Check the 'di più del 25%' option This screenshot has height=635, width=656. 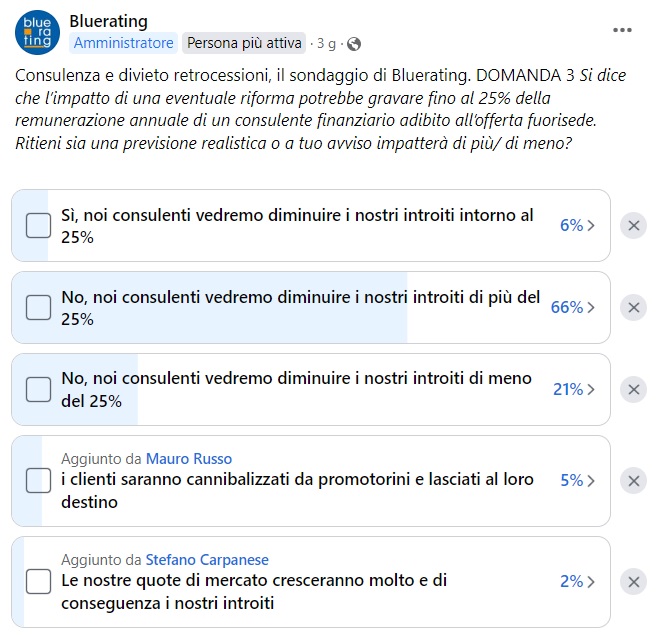pyautogui.click(x=38, y=307)
